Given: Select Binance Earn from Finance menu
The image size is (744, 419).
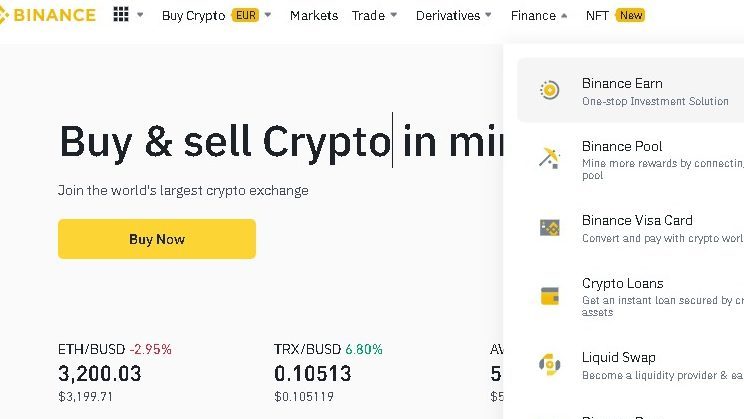Looking at the screenshot, I should [x=622, y=84].
